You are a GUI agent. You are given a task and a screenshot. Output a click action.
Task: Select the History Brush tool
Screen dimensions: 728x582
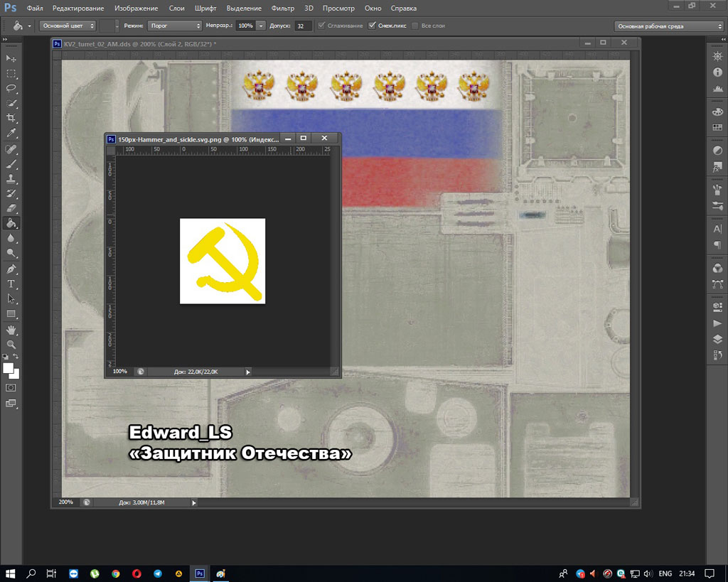[x=11, y=193]
